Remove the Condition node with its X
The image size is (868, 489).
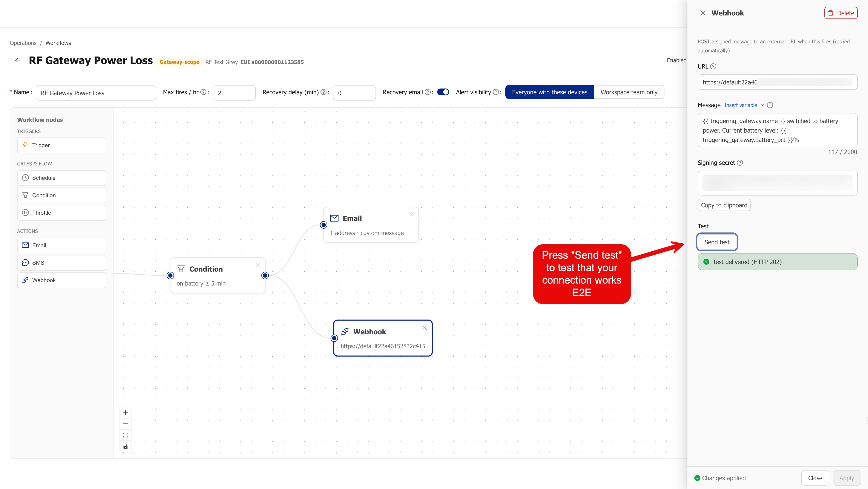[x=258, y=265]
